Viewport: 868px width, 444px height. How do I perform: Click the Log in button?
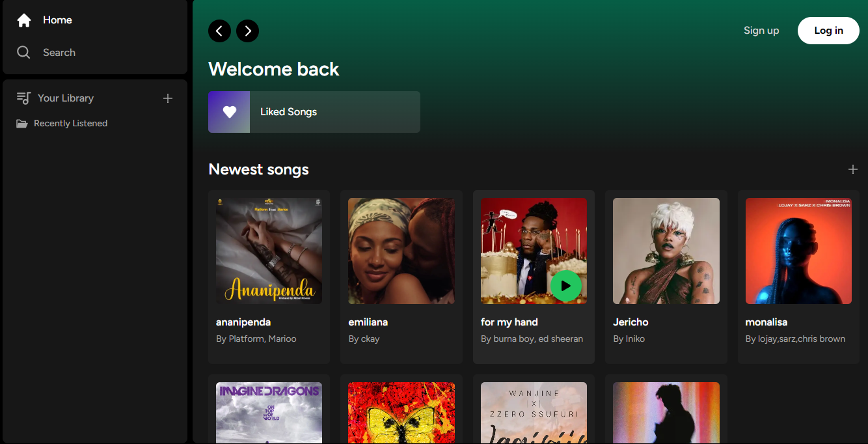pos(828,30)
